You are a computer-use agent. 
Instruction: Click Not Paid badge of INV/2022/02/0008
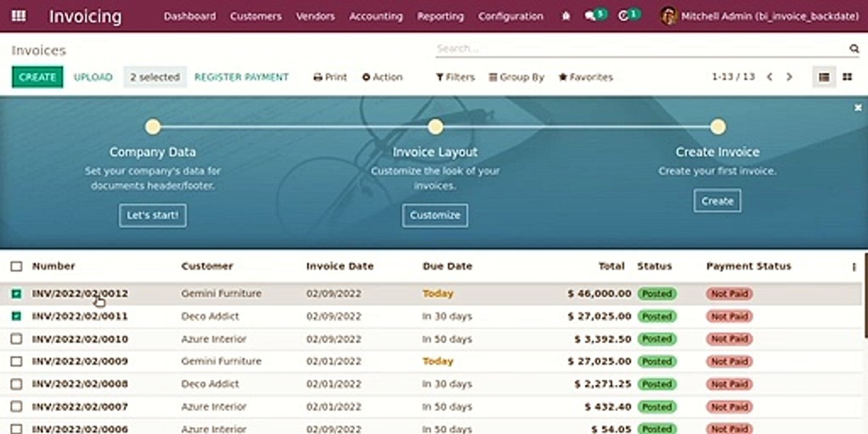click(x=729, y=384)
